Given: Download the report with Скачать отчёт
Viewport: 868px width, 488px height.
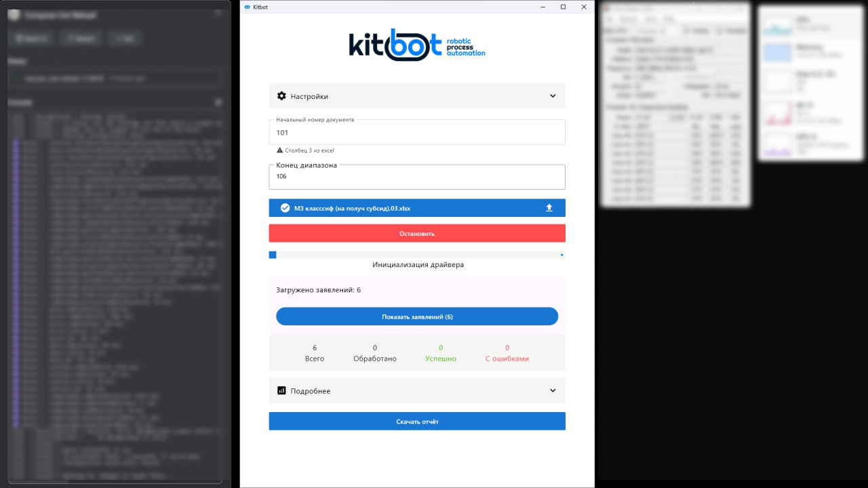Looking at the screenshot, I should (x=417, y=421).
